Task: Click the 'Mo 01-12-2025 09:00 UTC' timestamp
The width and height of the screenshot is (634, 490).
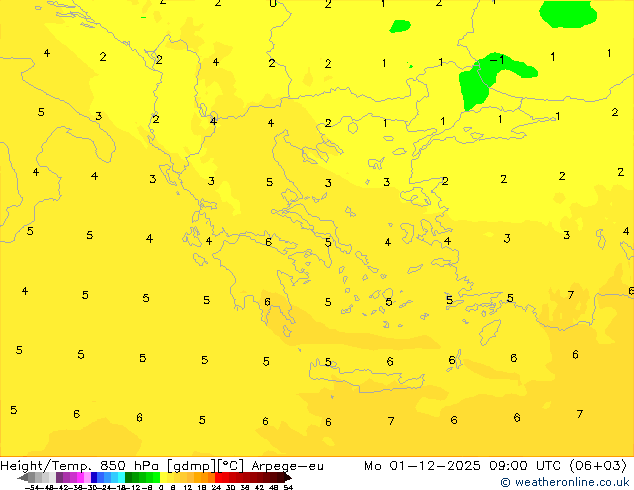Action: pos(462,465)
